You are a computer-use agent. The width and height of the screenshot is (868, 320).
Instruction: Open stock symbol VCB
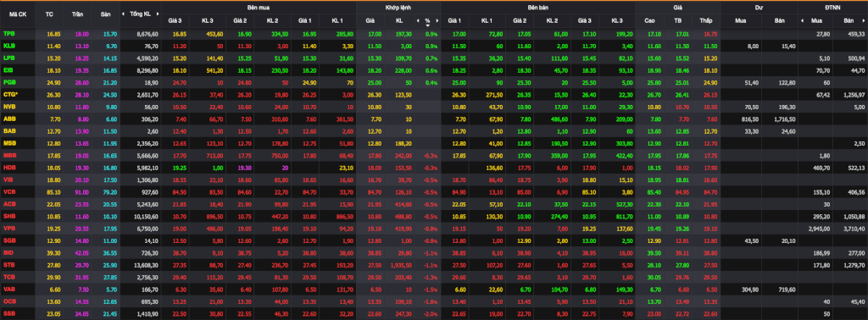pos(8,191)
